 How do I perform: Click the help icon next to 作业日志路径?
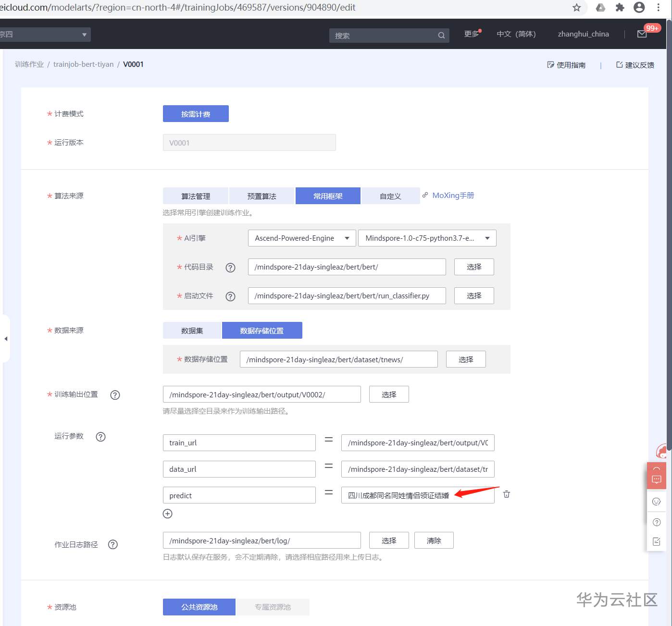[x=113, y=544]
